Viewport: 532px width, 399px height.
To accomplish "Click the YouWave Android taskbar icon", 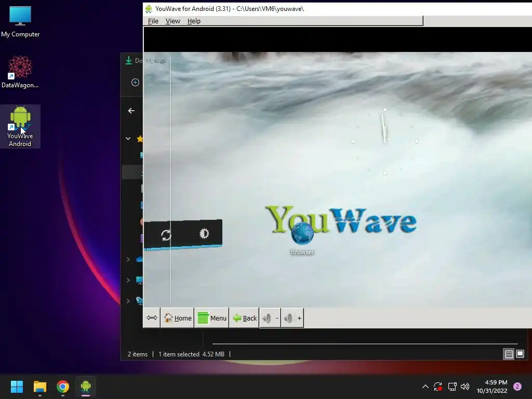I will pos(86,387).
